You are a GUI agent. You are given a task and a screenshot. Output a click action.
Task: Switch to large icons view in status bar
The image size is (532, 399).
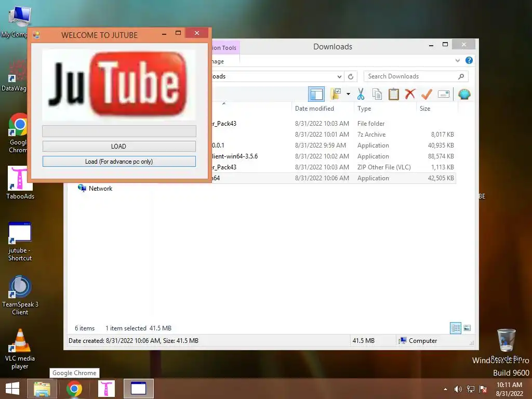[467, 328]
